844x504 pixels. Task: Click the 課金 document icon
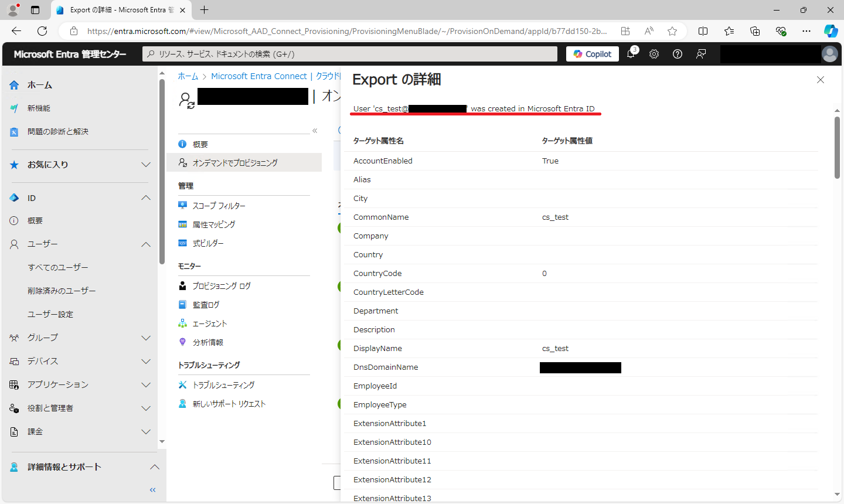14,432
